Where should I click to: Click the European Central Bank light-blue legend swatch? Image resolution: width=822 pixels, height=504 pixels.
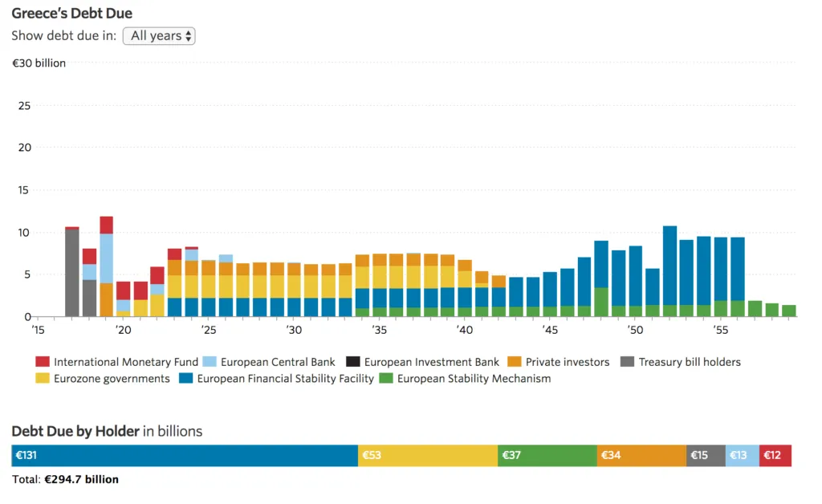210,362
